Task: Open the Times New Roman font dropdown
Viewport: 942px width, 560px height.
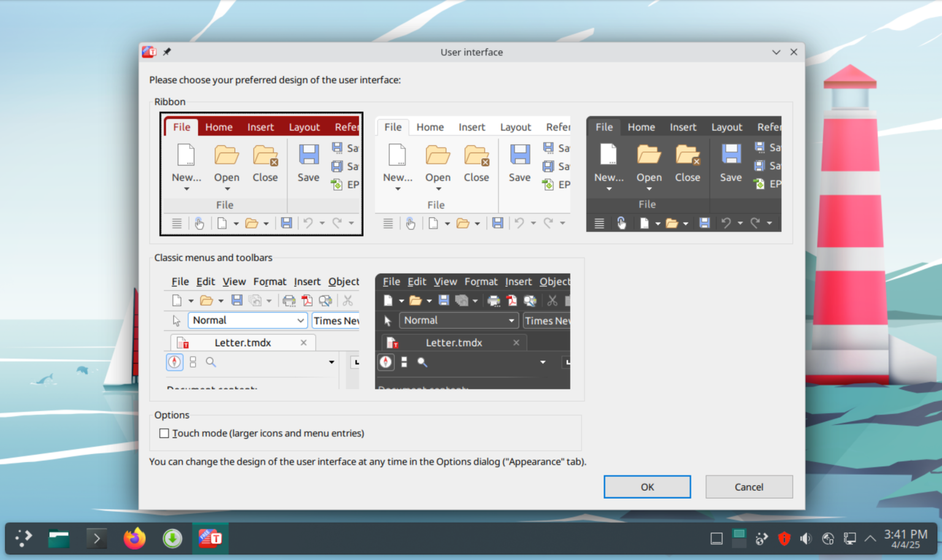Action: 335,320
